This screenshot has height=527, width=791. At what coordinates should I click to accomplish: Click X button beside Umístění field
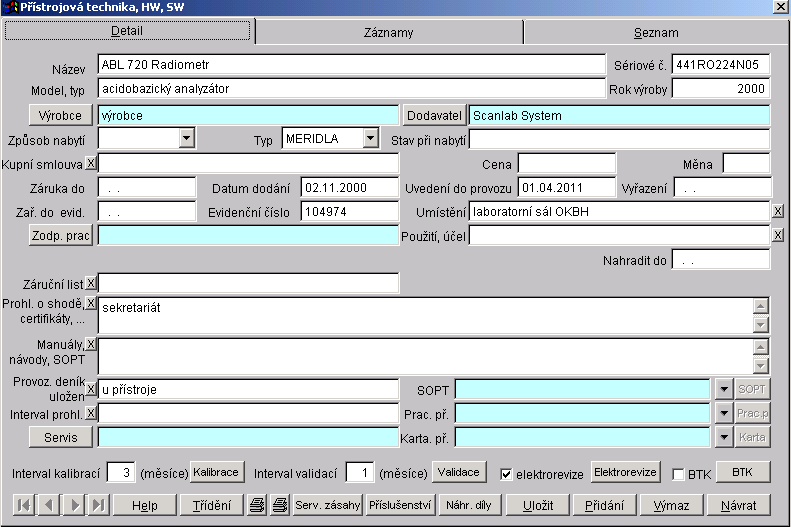[x=777, y=211]
